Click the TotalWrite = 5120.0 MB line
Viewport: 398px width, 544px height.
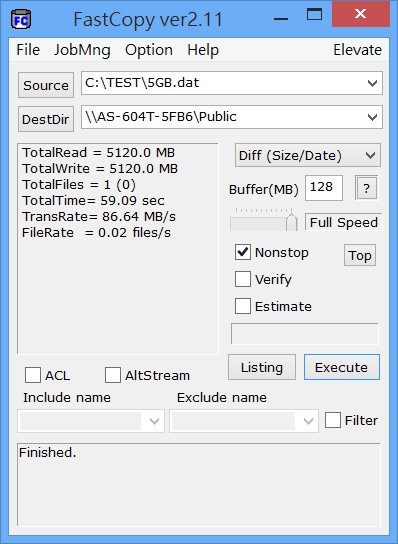coord(100,169)
